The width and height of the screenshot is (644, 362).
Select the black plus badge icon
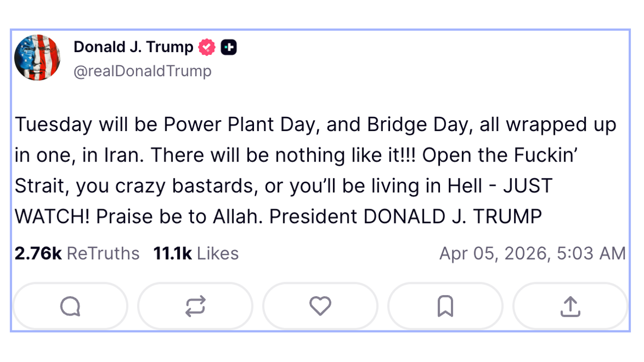click(230, 47)
